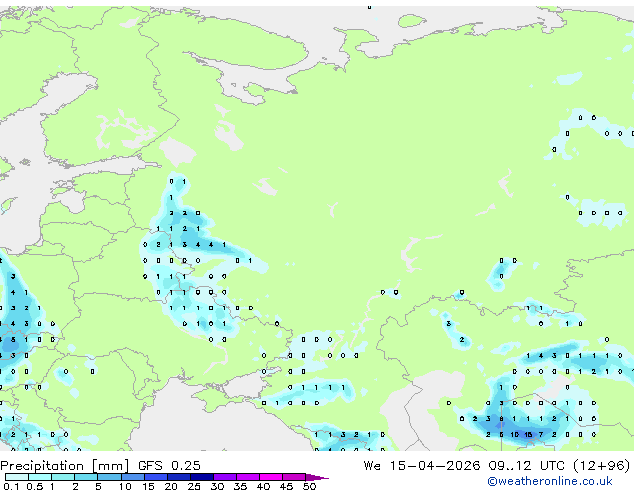Click the 45–50 mm legend swatch
This screenshot has height=490, width=634.
(x=294, y=477)
